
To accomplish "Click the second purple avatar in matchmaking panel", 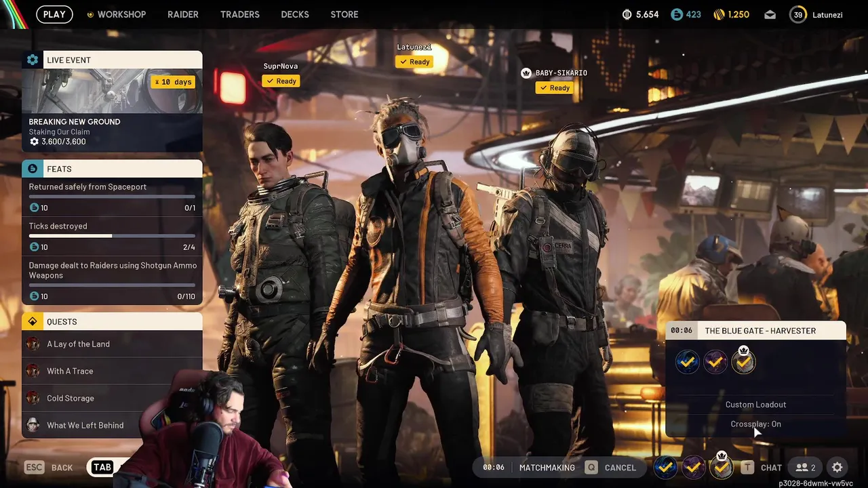I will click(715, 362).
